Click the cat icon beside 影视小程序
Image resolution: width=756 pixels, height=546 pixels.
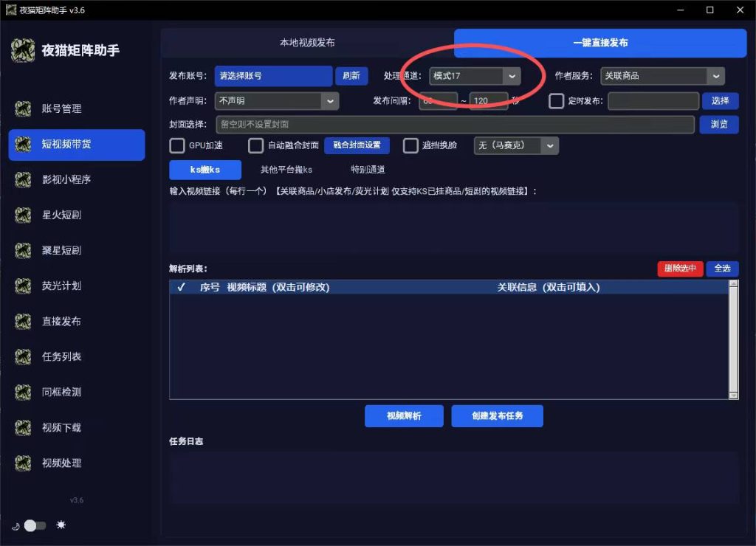point(23,179)
